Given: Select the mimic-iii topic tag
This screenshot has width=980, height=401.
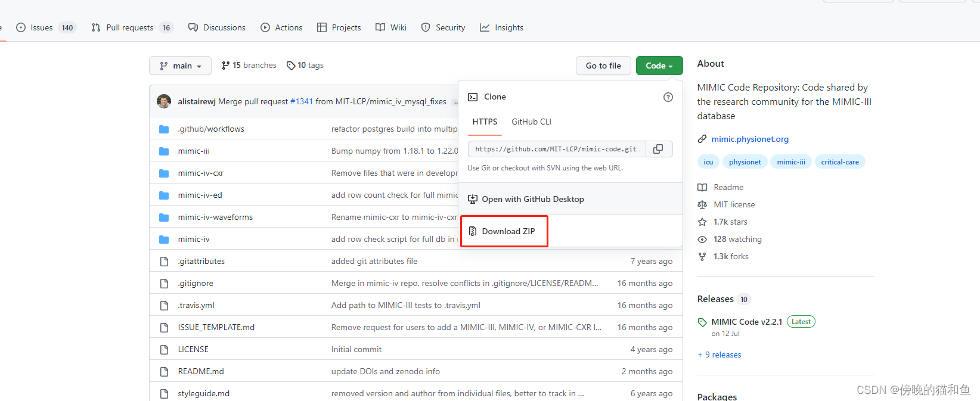Looking at the screenshot, I should point(791,162).
